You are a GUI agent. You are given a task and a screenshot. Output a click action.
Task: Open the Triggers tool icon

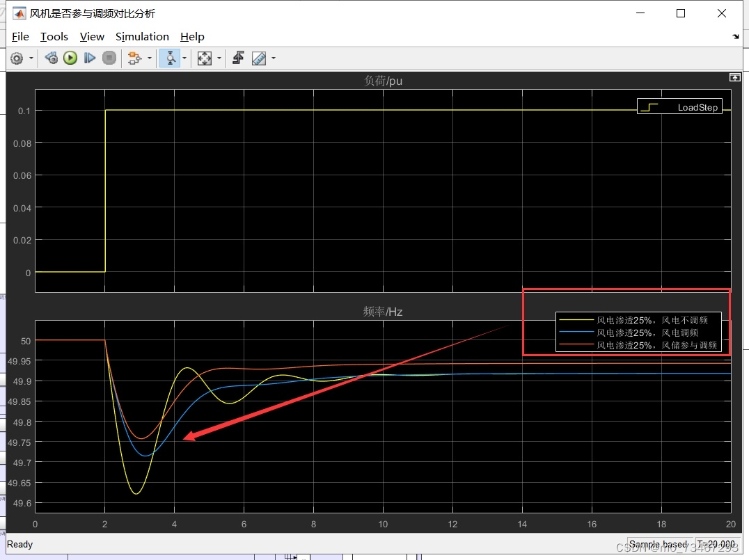click(238, 58)
